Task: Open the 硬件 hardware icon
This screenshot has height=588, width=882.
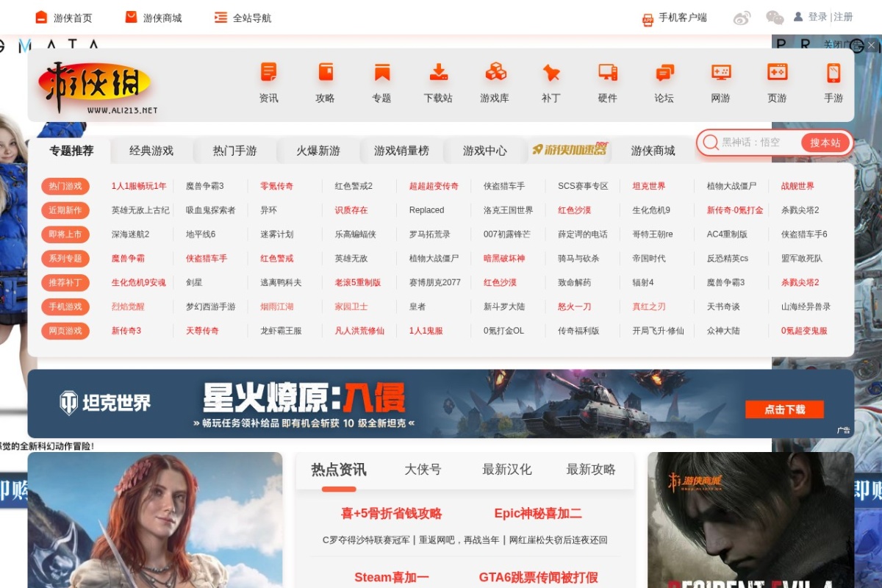Action: click(x=608, y=72)
